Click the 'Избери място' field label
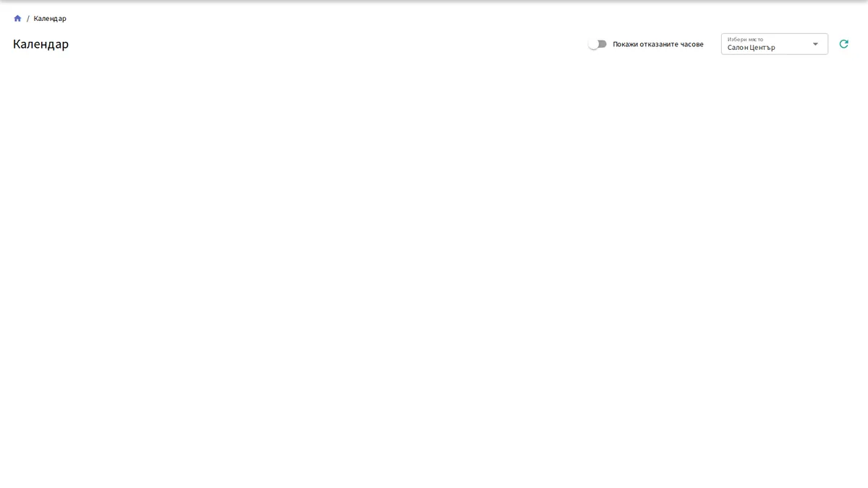 (745, 39)
